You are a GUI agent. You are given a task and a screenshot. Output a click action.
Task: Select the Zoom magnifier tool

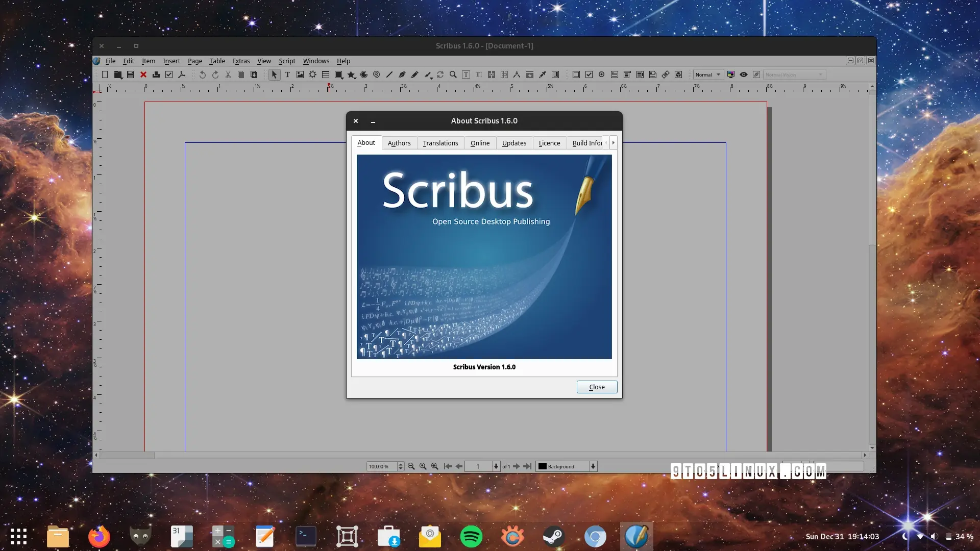453,74
